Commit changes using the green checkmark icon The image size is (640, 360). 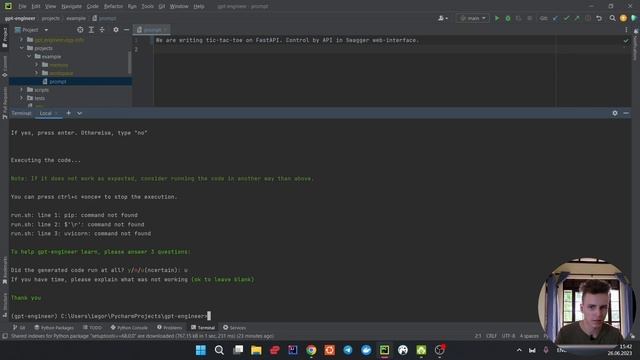(x=566, y=18)
